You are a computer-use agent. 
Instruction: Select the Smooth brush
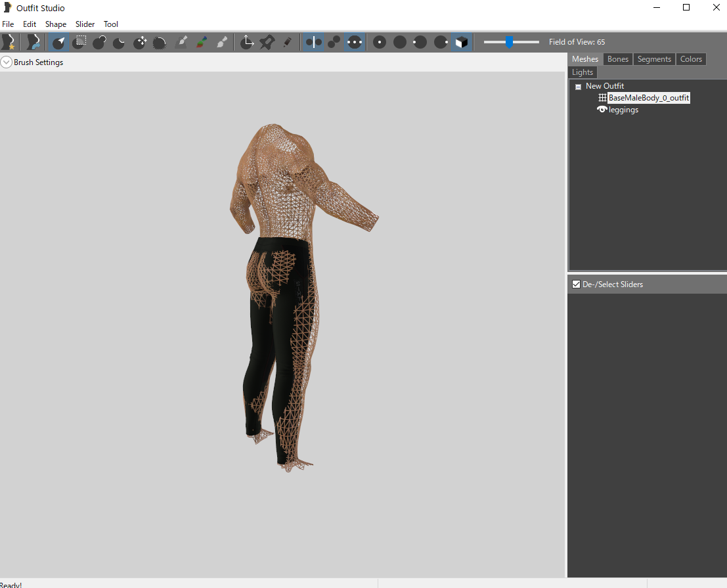[160, 42]
